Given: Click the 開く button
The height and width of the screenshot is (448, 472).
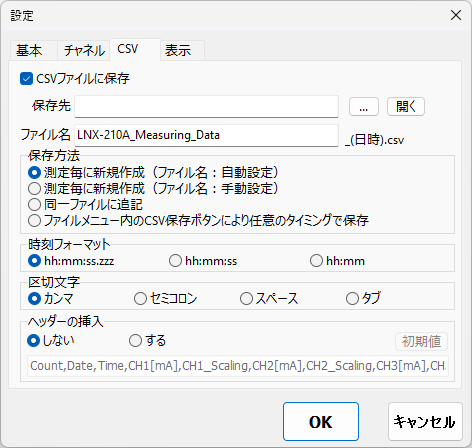Looking at the screenshot, I should [406, 107].
